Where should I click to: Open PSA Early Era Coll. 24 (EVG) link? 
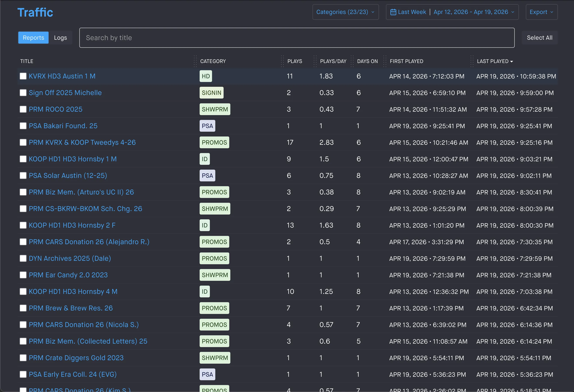(x=73, y=374)
